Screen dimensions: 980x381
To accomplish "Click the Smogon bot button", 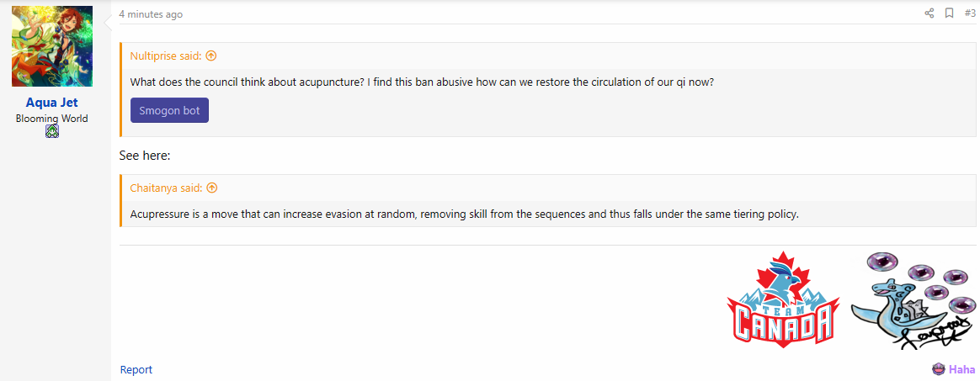I will coord(169,110).
